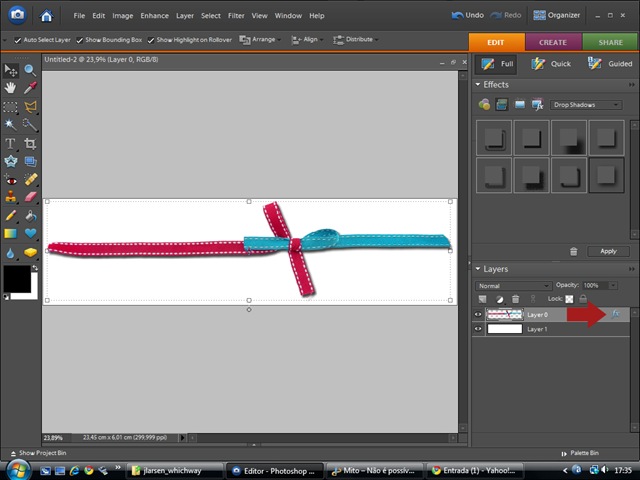
Task: Select the Gradient tool
Action: [11, 233]
